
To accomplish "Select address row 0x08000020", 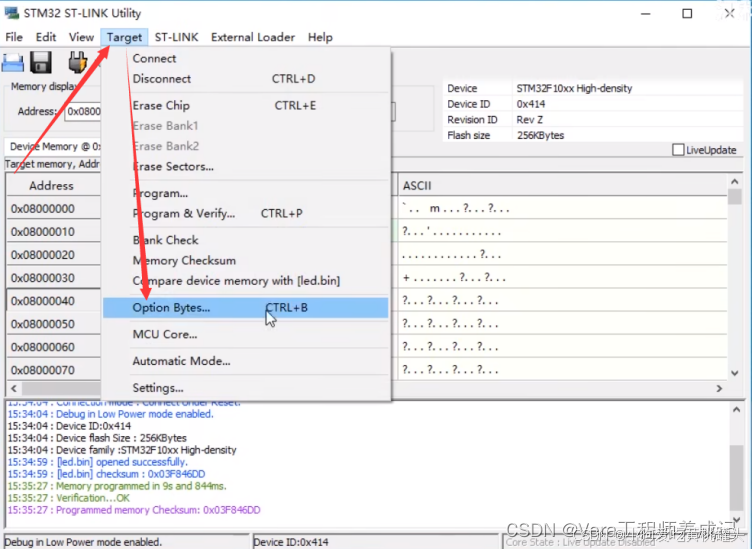I will [54, 255].
